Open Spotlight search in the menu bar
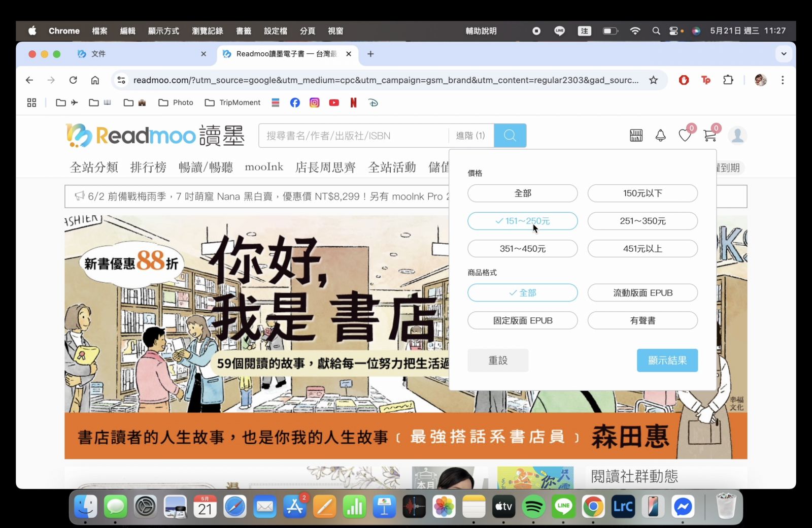 click(x=656, y=31)
